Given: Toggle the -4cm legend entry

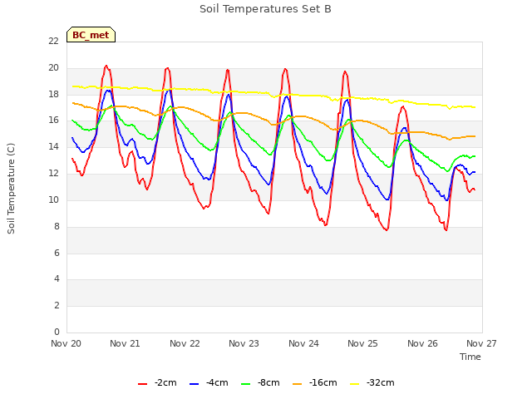Looking at the screenshot, I should pyautogui.click(x=209, y=383).
